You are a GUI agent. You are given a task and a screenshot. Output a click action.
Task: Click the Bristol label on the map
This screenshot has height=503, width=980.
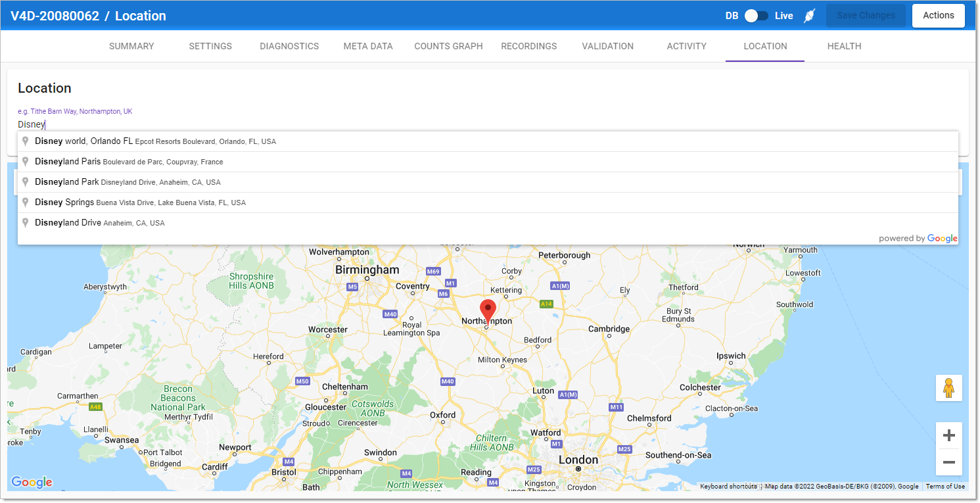(x=284, y=472)
